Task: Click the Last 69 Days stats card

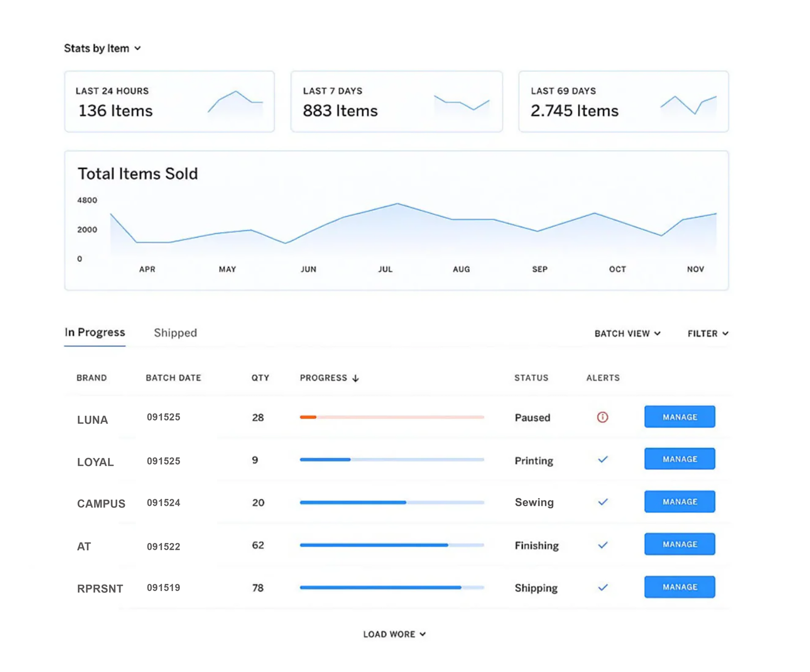Action: pyautogui.click(x=623, y=101)
